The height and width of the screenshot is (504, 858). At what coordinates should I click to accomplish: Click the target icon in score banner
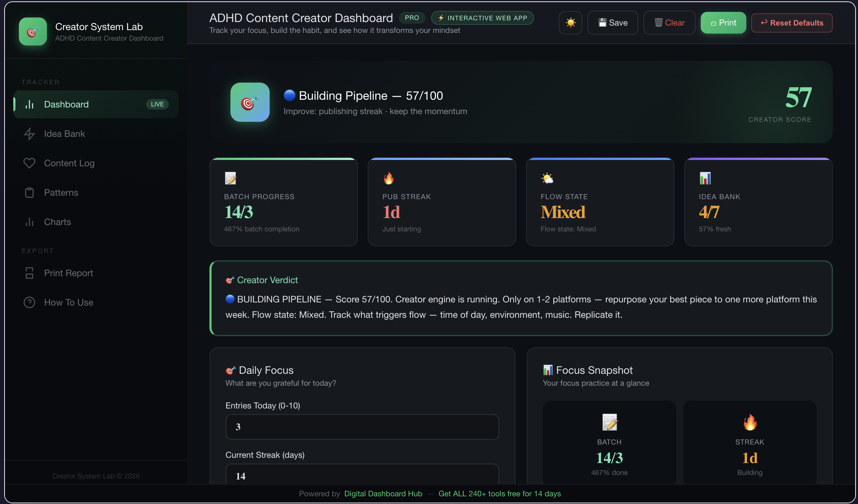pyautogui.click(x=250, y=102)
